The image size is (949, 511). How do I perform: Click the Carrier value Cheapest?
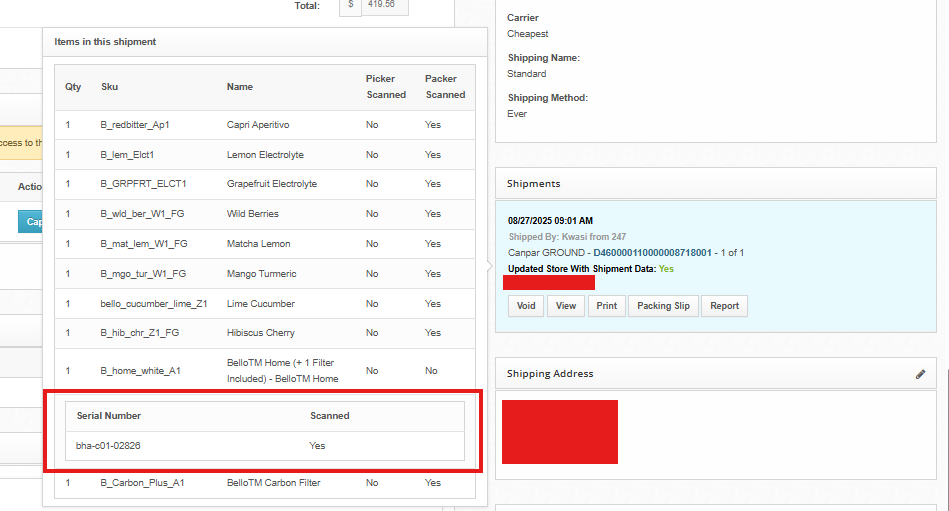(x=528, y=34)
